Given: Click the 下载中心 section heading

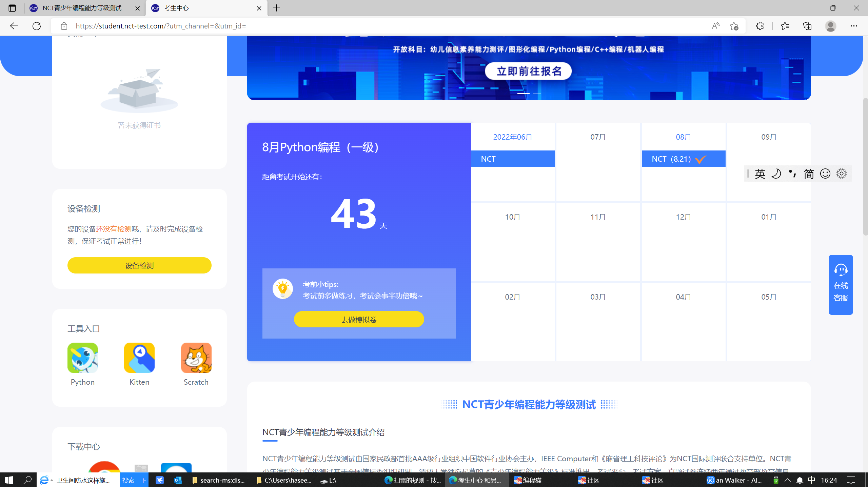Looking at the screenshot, I should [84, 446].
